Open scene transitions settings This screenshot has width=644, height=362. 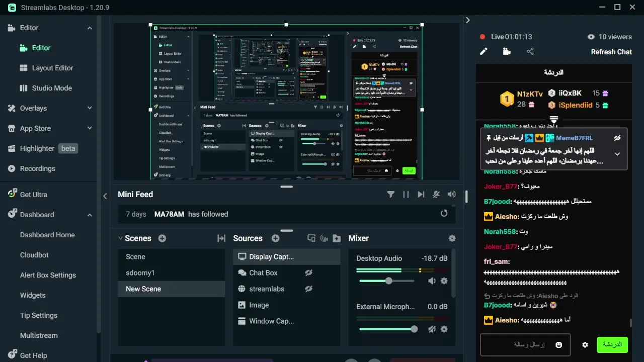pyautogui.click(x=221, y=238)
